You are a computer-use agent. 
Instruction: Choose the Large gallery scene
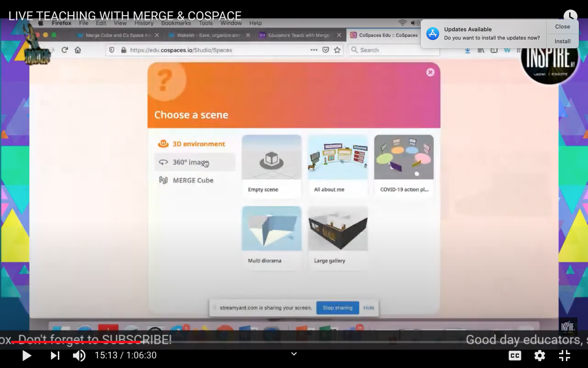[338, 237]
